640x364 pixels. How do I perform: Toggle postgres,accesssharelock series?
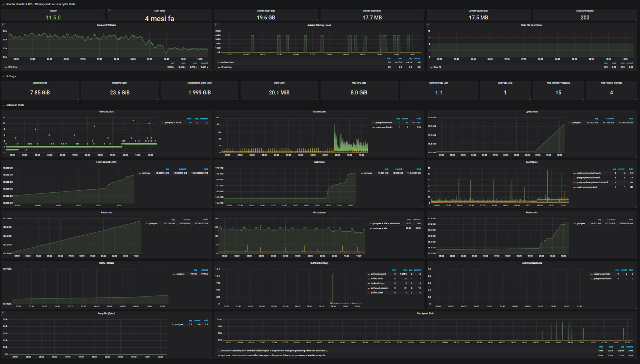[588, 178]
